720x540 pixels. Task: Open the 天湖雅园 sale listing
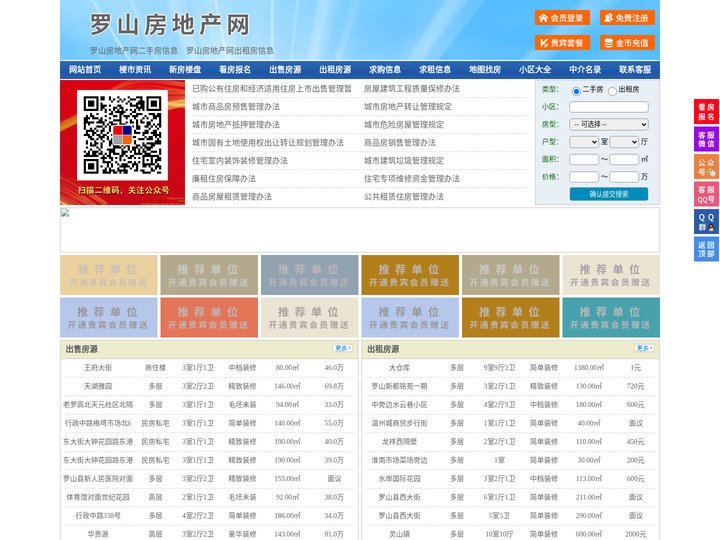click(x=98, y=386)
